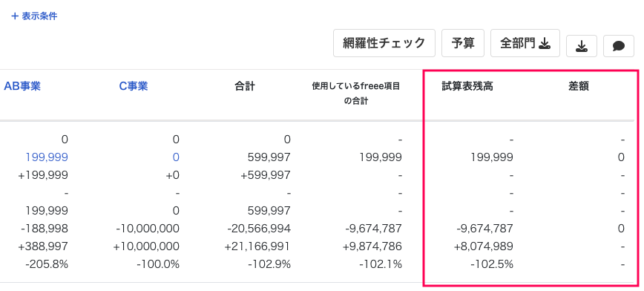This screenshot has height=291, width=644.
Task: Open the C事業 column header link
Action: (134, 86)
